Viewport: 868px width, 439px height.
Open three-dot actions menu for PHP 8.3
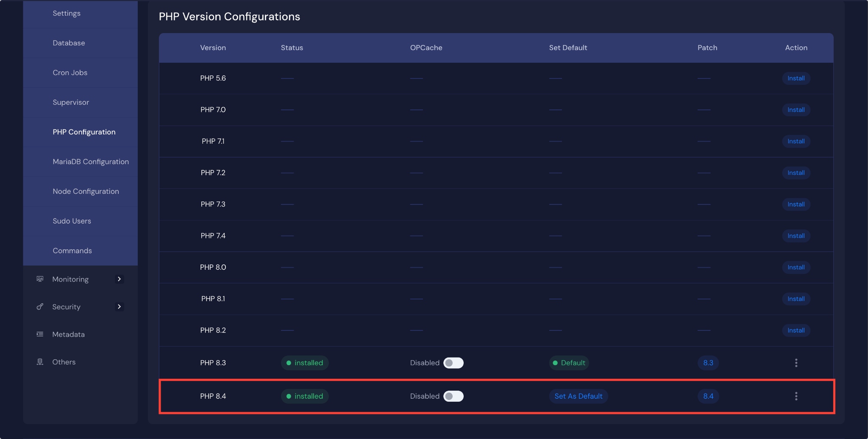(796, 363)
